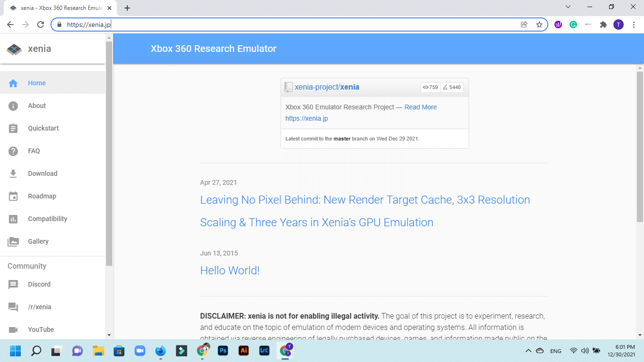Image resolution: width=644 pixels, height=362 pixels.
Task: Click the Community section heading
Action: [x=27, y=266]
